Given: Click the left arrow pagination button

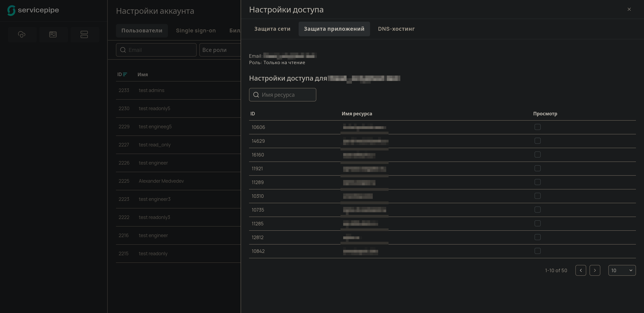Looking at the screenshot, I should pyautogui.click(x=581, y=270).
